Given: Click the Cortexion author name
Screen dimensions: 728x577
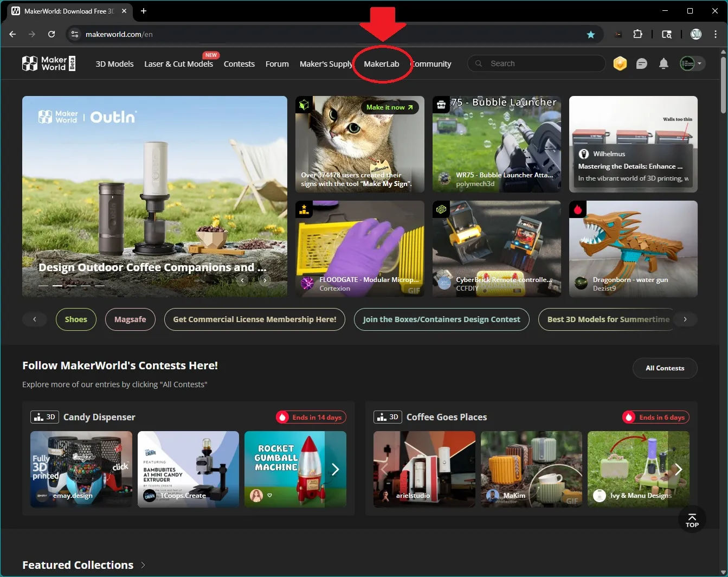Looking at the screenshot, I should click(334, 288).
